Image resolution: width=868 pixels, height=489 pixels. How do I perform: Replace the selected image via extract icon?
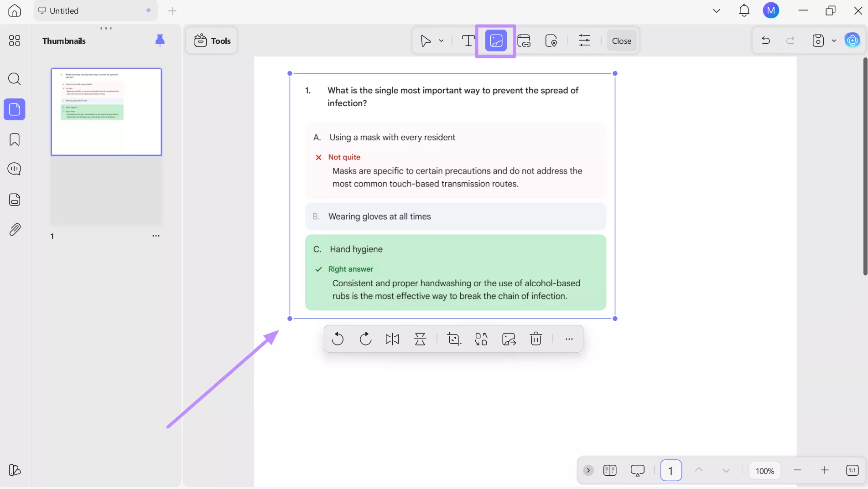click(508, 339)
